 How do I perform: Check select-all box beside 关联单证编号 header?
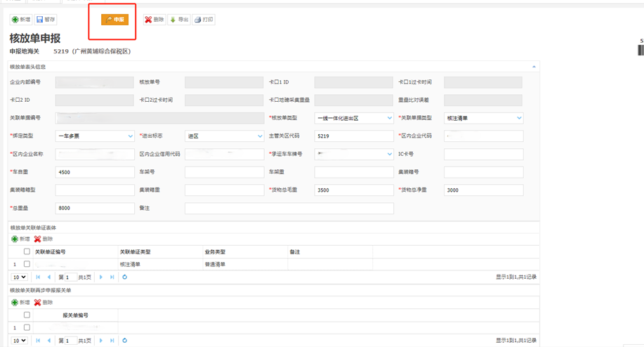point(27,251)
